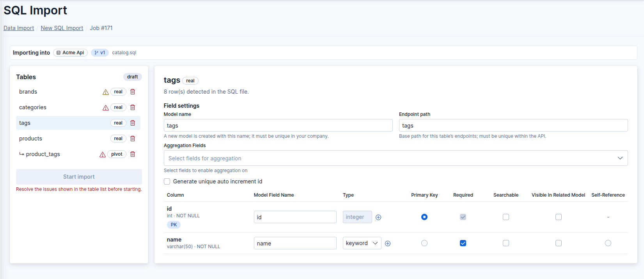Open the Select fields for aggregation dropdown
Viewport: 644px width, 279px height.
click(396, 158)
